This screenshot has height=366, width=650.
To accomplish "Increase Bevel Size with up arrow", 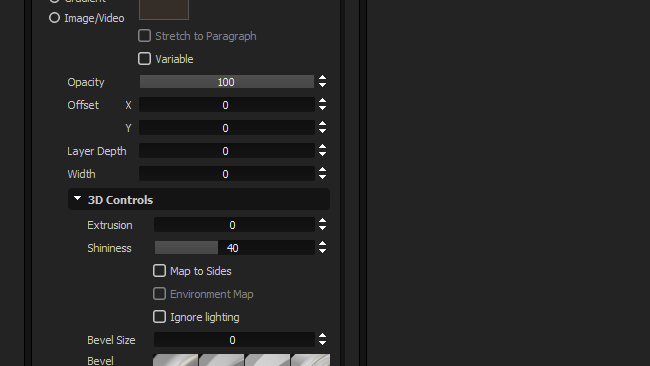I will pos(323,336).
